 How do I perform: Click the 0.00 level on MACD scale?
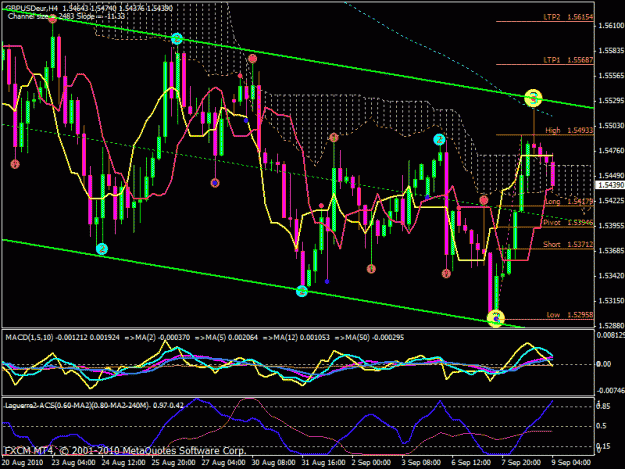pos(603,364)
